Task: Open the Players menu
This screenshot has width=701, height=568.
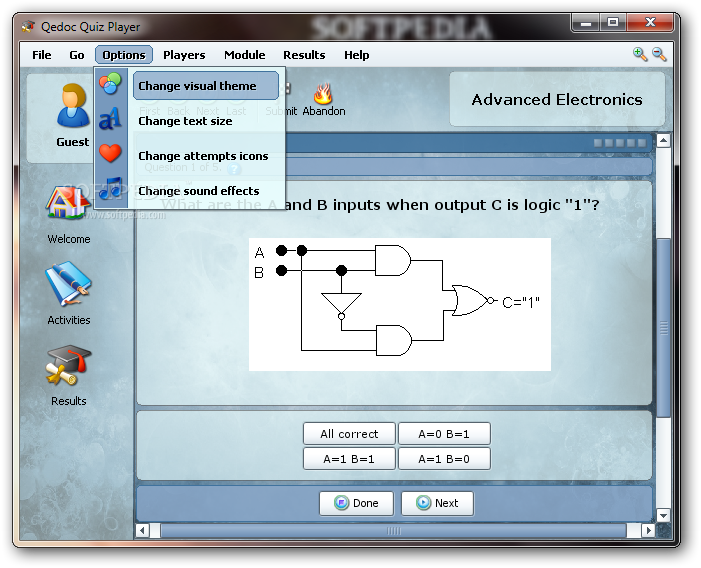Action: click(184, 55)
